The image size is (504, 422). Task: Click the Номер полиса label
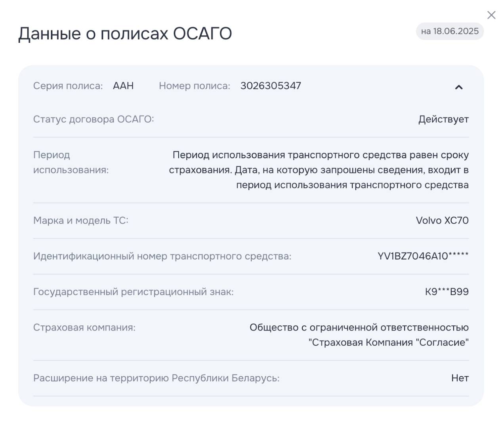click(194, 86)
